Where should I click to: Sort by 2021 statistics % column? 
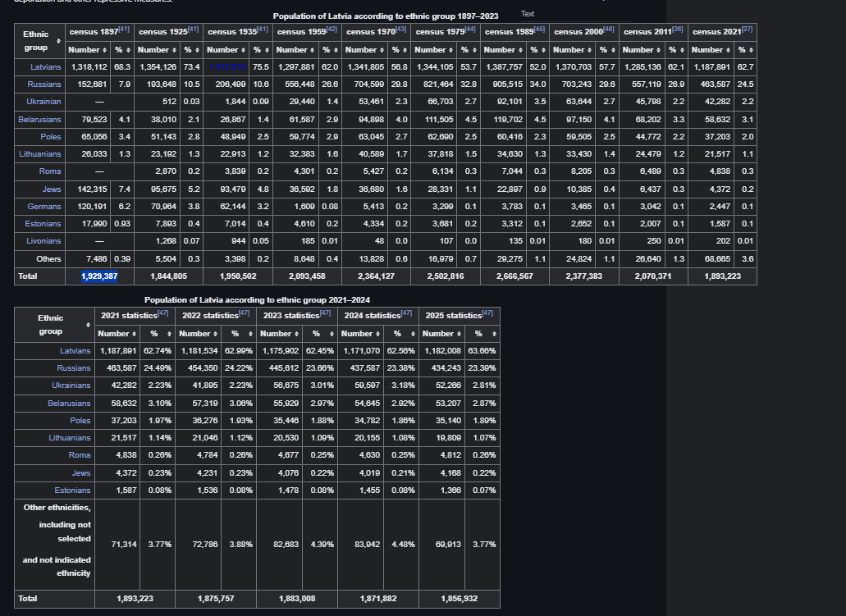(x=158, y=333)
